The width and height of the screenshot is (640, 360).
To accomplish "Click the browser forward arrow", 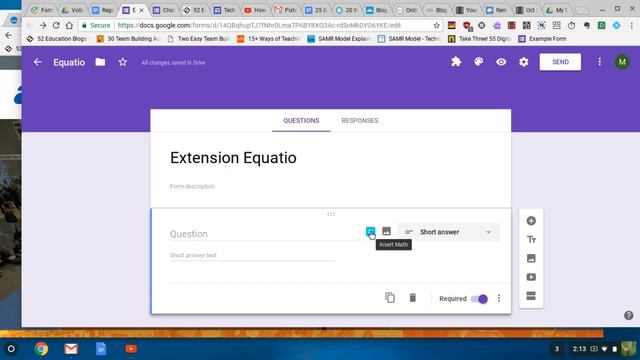I will [x=43, y=25].
